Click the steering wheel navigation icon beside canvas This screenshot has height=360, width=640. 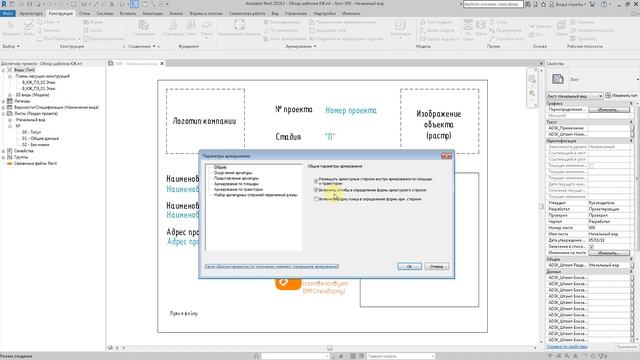click(531, 79)
